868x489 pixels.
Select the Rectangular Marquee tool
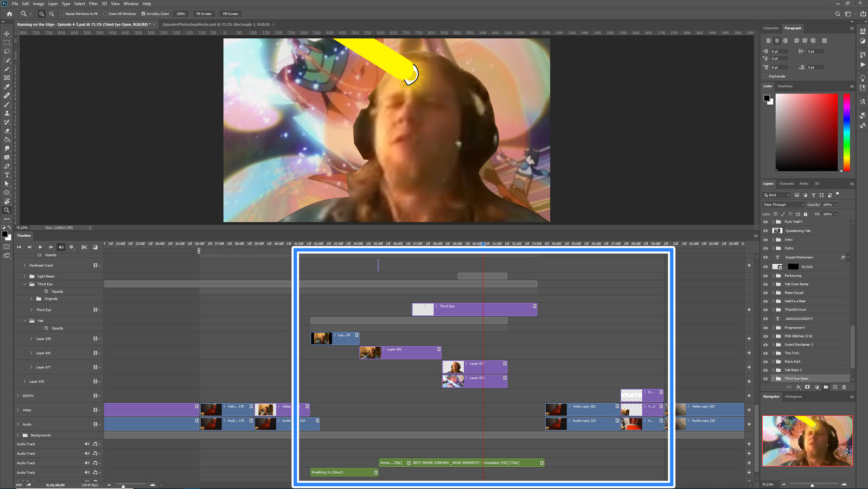click(7, 42)
